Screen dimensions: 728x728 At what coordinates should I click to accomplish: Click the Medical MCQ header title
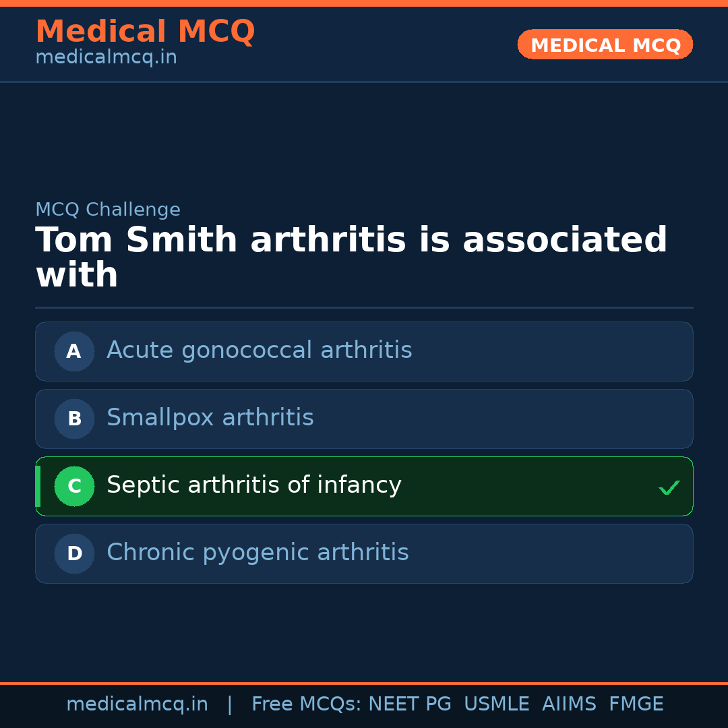coord(145,32)
